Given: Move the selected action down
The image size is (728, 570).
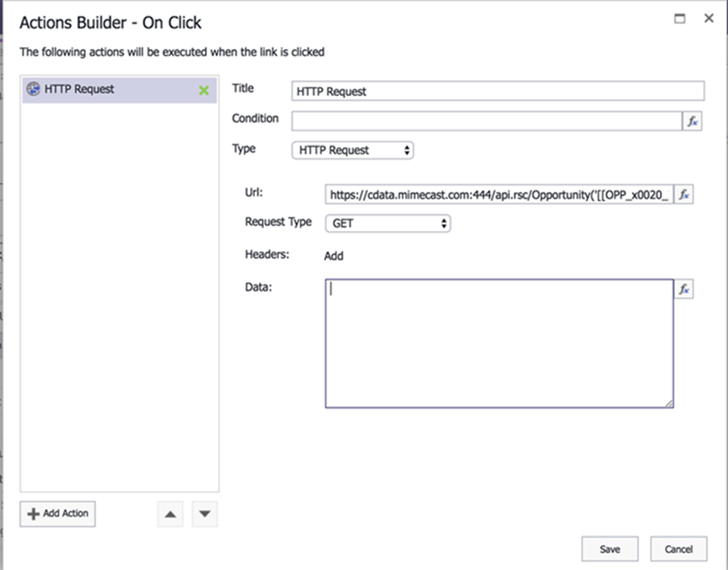Looking at the screenshot, I should pyautogui.click(x=205, y=514).
